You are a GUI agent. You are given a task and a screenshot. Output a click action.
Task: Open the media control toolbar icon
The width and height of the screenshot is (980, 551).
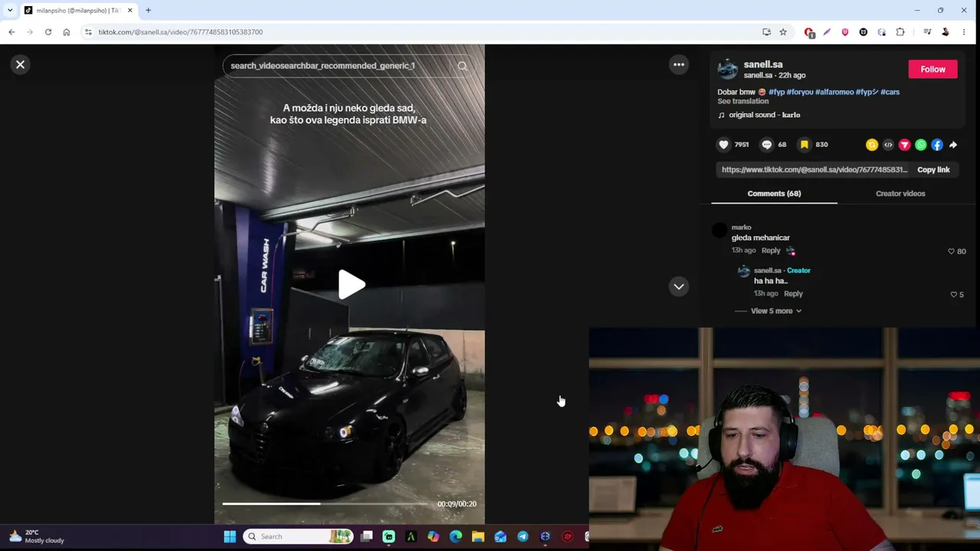927,32
